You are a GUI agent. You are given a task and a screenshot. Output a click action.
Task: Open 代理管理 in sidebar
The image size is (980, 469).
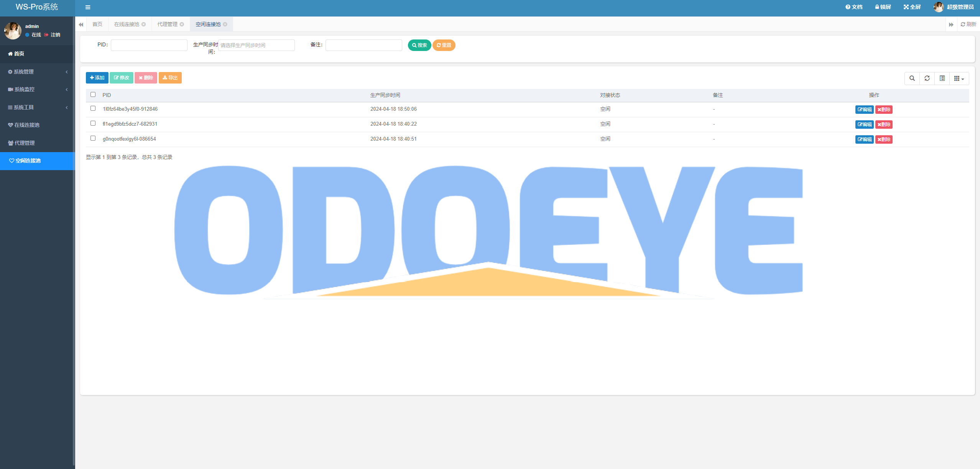click(37, 143)
